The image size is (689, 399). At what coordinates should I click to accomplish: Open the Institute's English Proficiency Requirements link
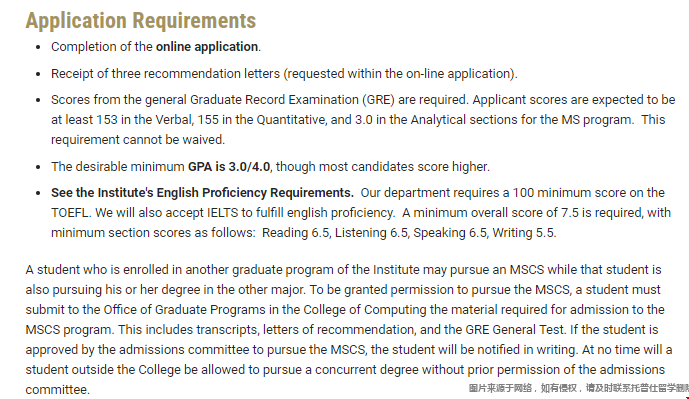pyautogui.click(x=202, y=193)
